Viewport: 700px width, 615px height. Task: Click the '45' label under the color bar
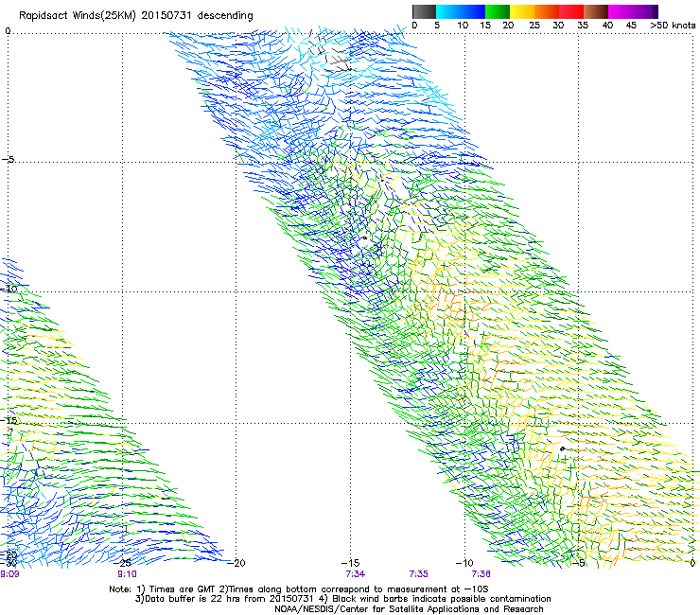(x=631, y=26)
